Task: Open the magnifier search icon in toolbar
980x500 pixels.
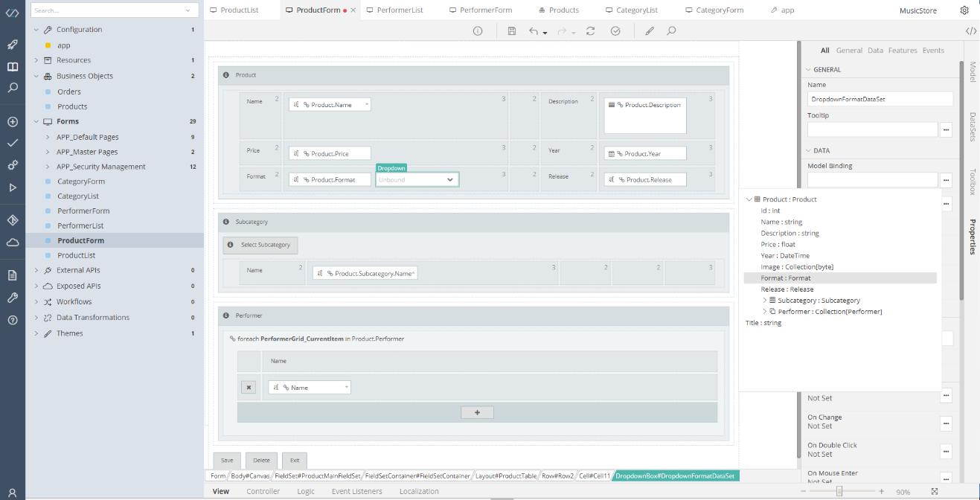Action: coord(671,31)
